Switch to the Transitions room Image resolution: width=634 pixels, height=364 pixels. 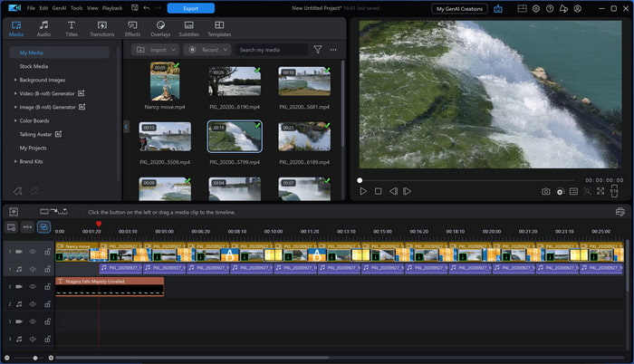click(x=101, y=29)
